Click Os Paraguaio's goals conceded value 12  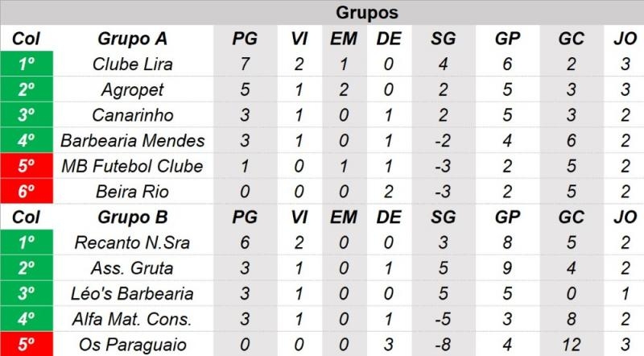[x=572, y=345]
